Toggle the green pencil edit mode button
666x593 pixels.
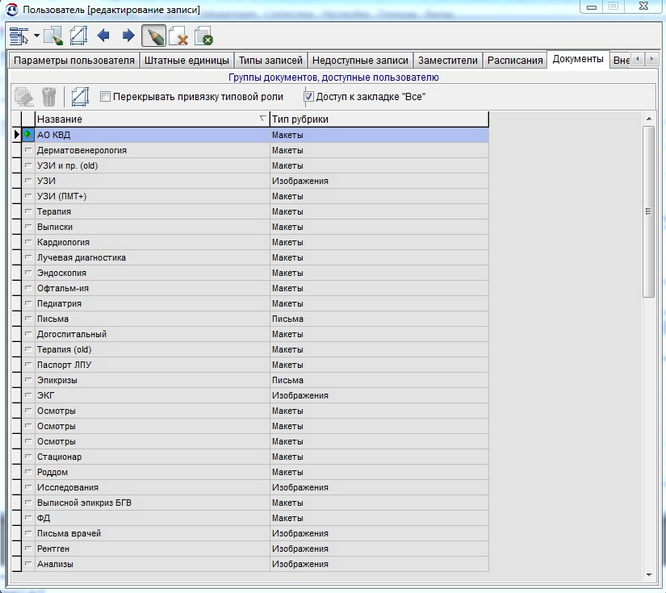click(x=153, y=36)
